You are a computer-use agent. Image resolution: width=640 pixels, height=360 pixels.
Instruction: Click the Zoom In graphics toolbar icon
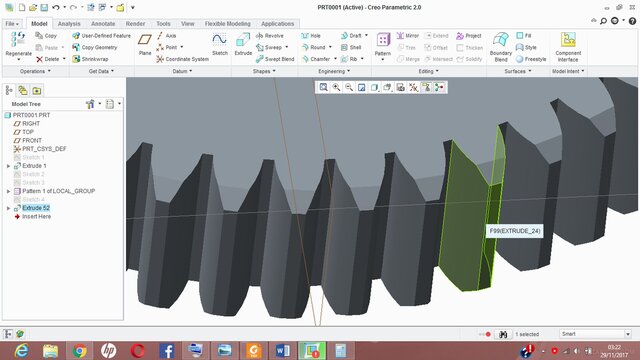click(336, 87)
